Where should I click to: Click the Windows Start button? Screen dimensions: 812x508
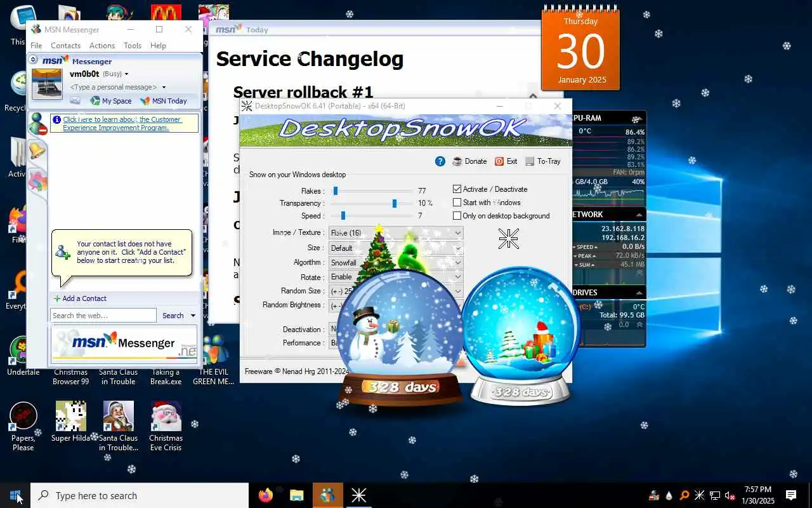pos(15,495)
